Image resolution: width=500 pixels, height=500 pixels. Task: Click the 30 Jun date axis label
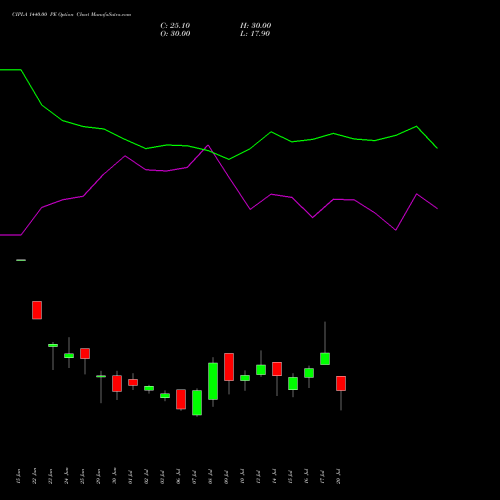pyautogui.click(x=114, y=476)
